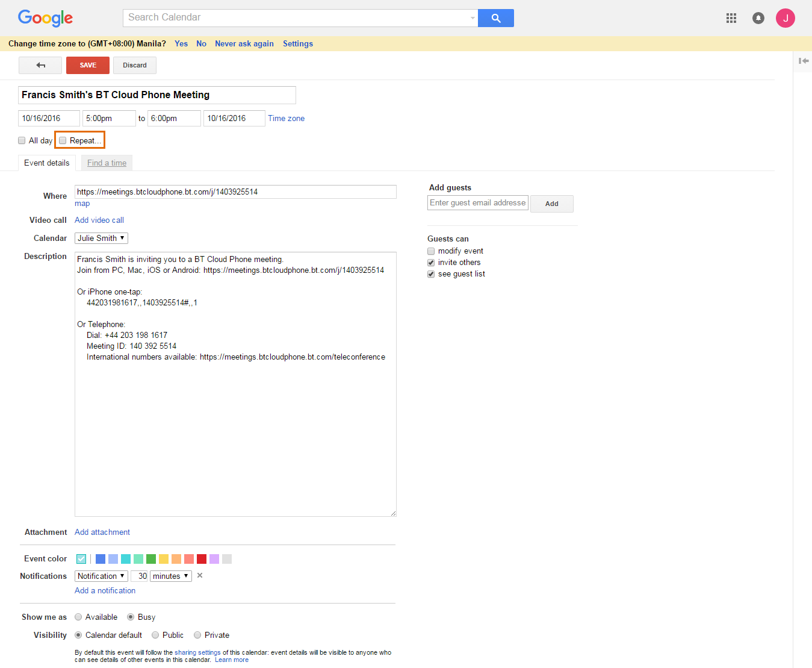Open the start date 10/16/2016 picker
The height and width of the screenshot is (668, 812).
49,119
